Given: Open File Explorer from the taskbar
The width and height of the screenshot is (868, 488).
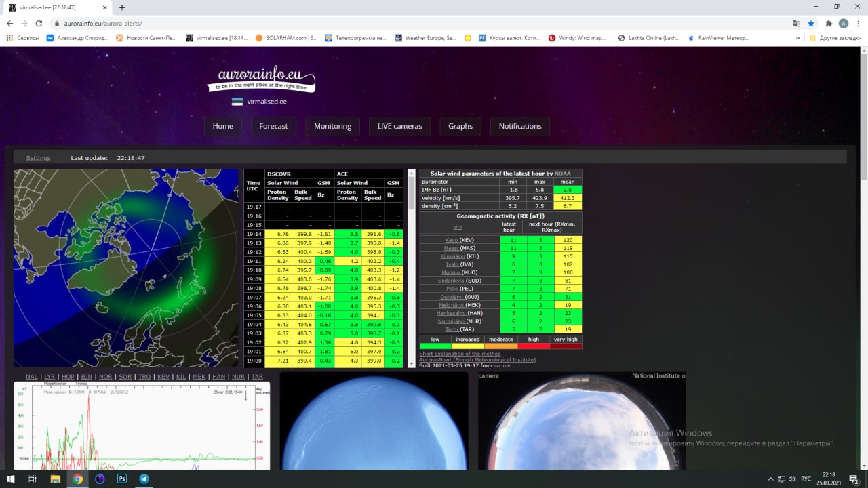Looking at the screenshot, I should tap(56, 479).
